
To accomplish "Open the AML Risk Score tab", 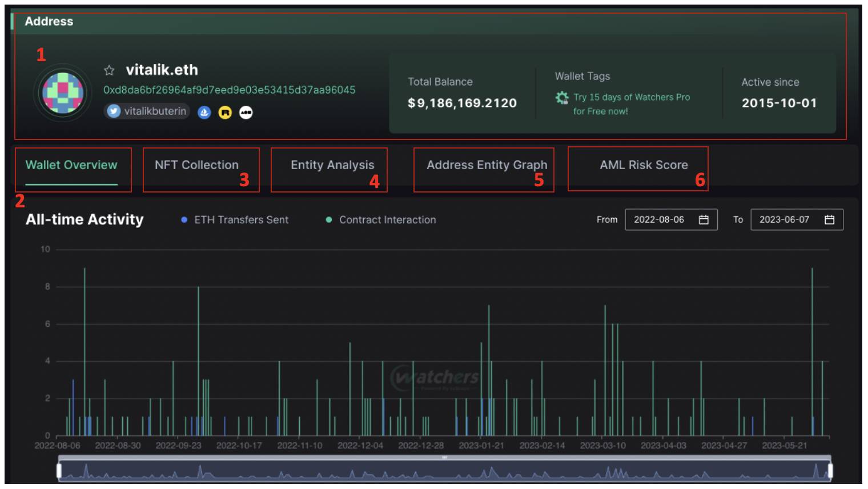I will point(644,165).
